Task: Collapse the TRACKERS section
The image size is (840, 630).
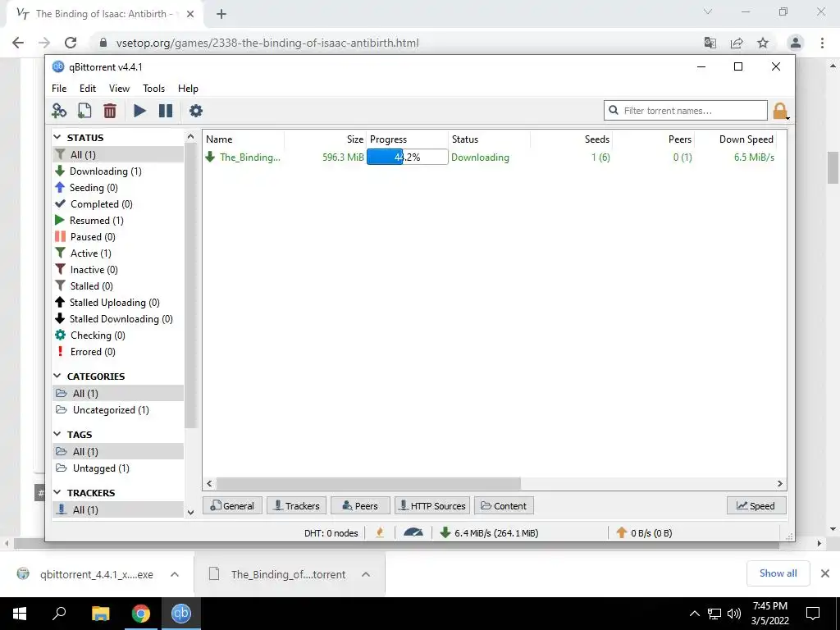Action: pos(58,492)
